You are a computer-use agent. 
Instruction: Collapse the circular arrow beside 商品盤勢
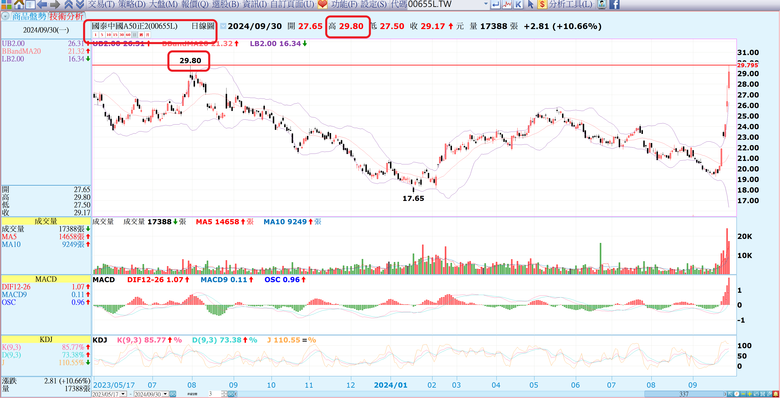click(5, 16)
